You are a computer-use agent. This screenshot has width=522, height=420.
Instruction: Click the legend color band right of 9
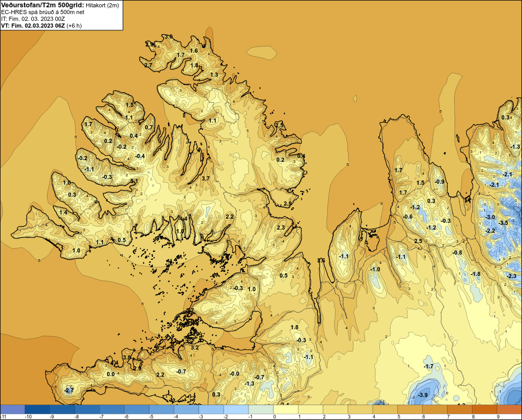pyautogui.click(x=509, y=409)
